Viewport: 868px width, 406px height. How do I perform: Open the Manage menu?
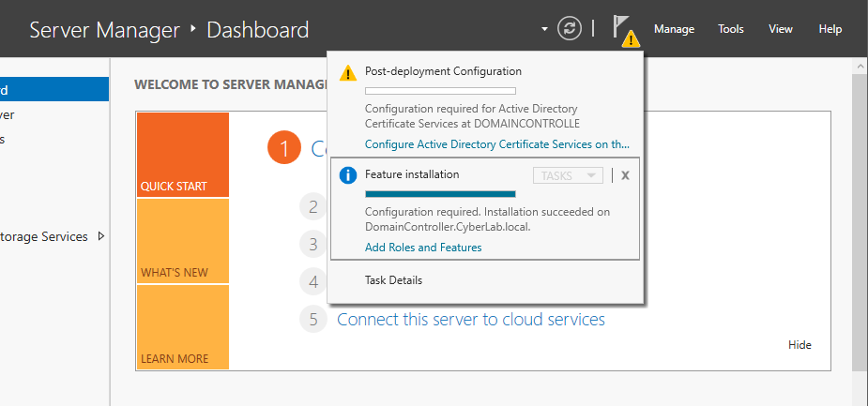[x=674, y=29]
